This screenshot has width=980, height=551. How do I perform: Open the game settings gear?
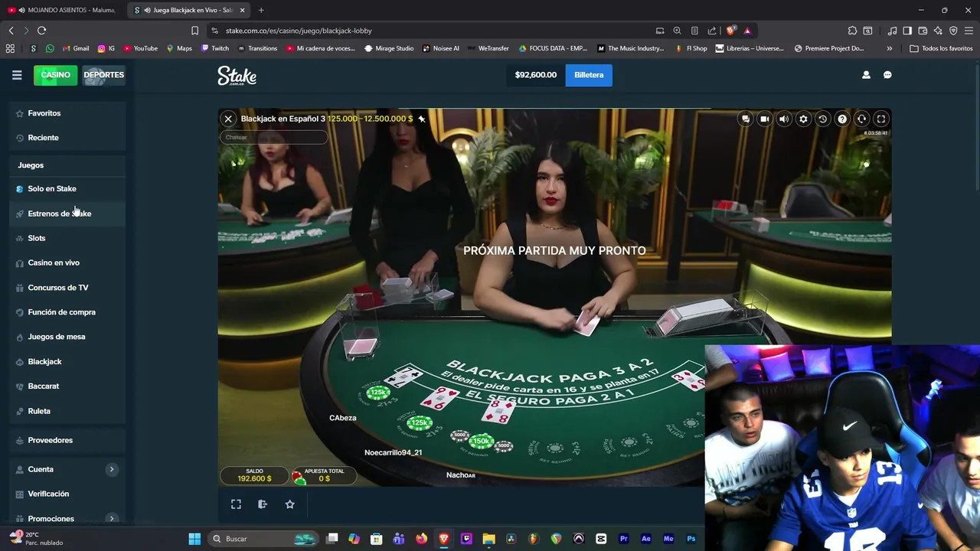(x=803, y=119)
